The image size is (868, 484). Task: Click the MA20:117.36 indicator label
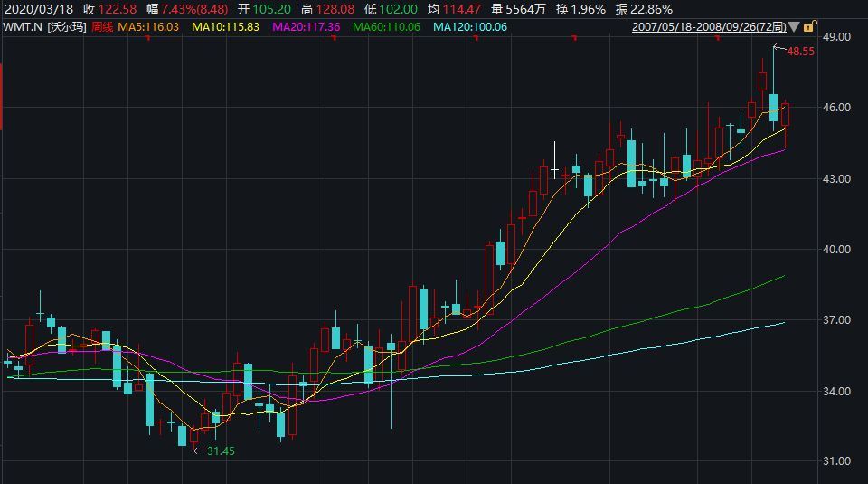[307, 26]
